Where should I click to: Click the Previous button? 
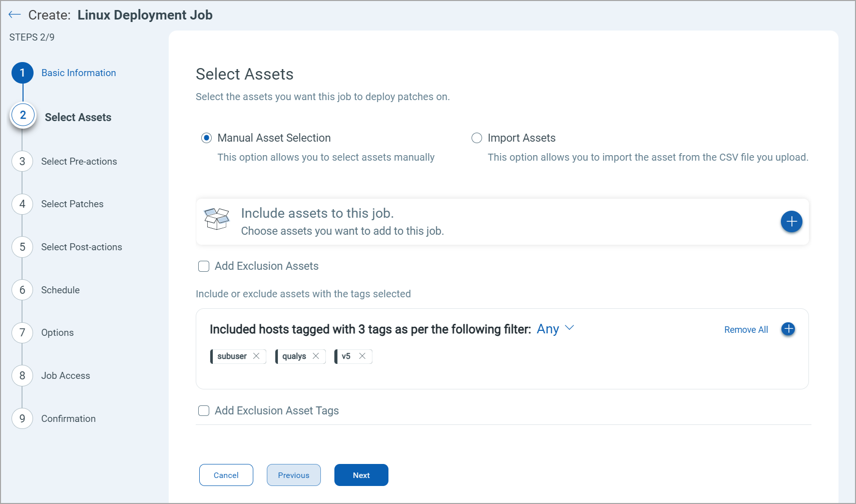point(293,474)
